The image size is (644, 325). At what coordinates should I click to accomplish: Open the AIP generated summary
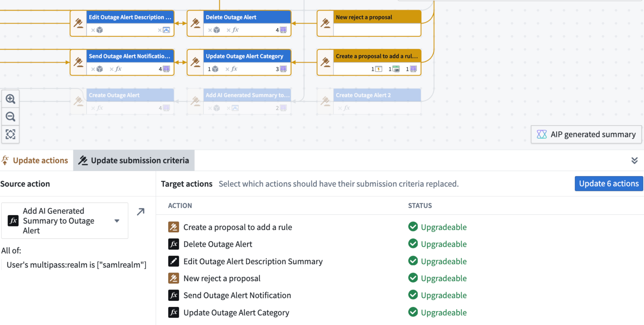pos(586,134)
